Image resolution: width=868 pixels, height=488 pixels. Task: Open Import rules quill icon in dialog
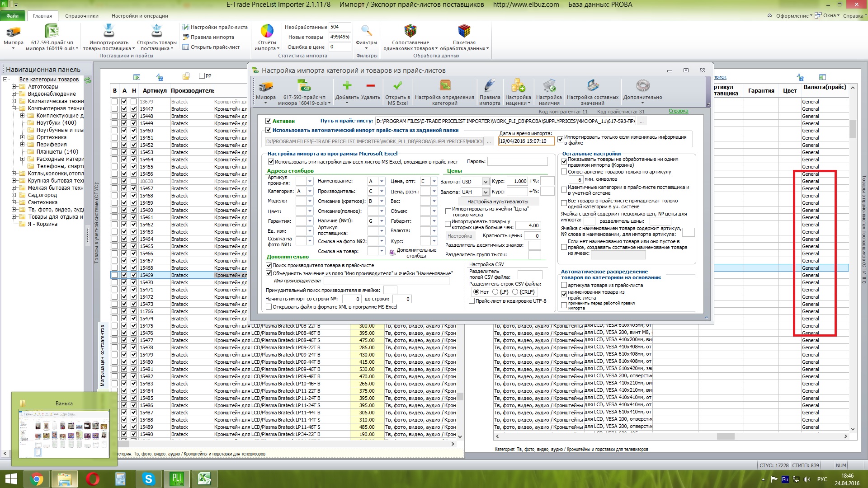[x=490, y=85]
